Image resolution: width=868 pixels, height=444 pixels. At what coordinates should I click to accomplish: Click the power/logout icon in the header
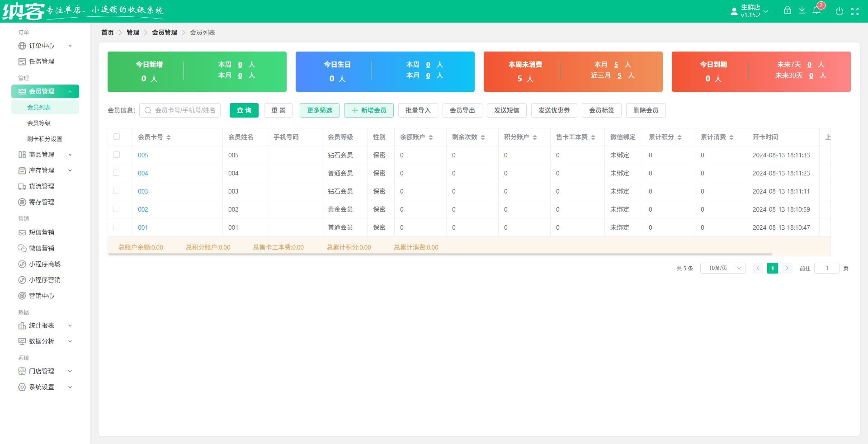[840, 11]
